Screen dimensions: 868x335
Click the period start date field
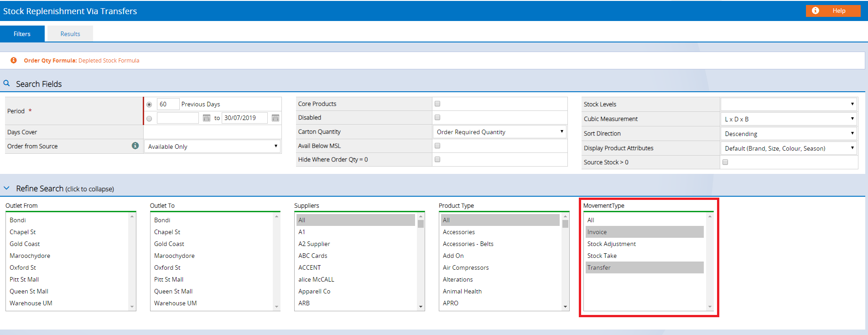coord(178,118)
